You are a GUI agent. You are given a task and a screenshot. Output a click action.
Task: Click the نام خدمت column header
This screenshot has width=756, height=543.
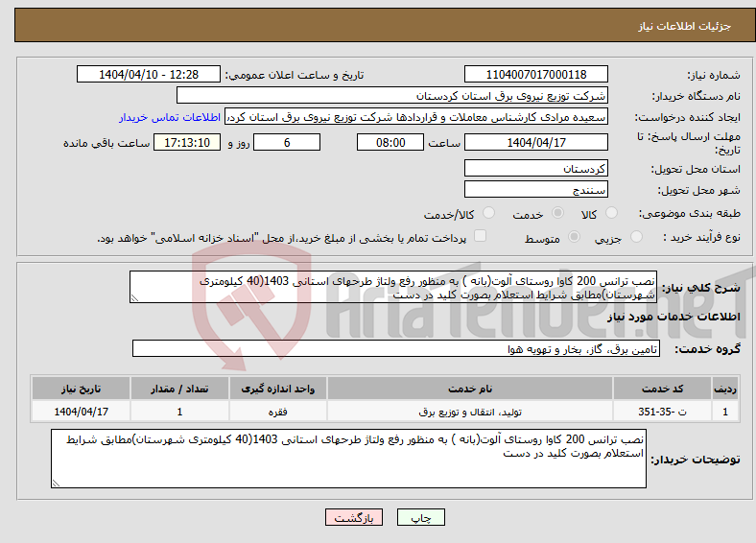tap(470, 389)
